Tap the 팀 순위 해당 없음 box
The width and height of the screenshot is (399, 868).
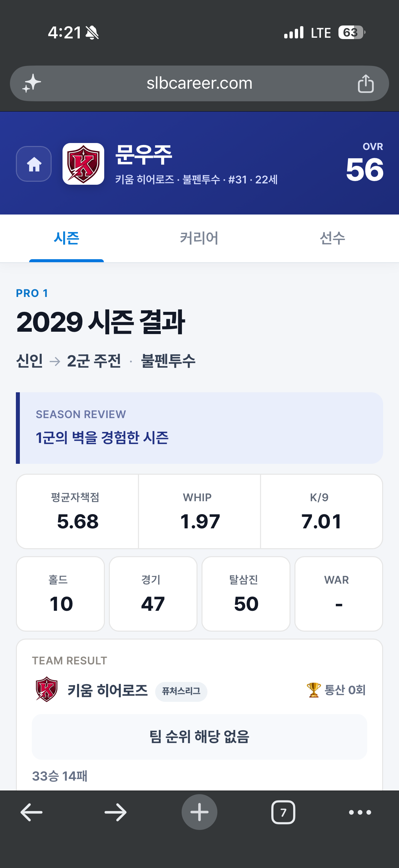199,737
